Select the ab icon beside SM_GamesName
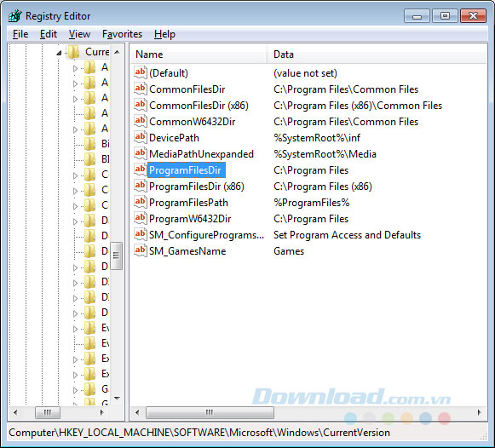Image resolution: width=495 pixels, height=448 pixels. [141, 250]
